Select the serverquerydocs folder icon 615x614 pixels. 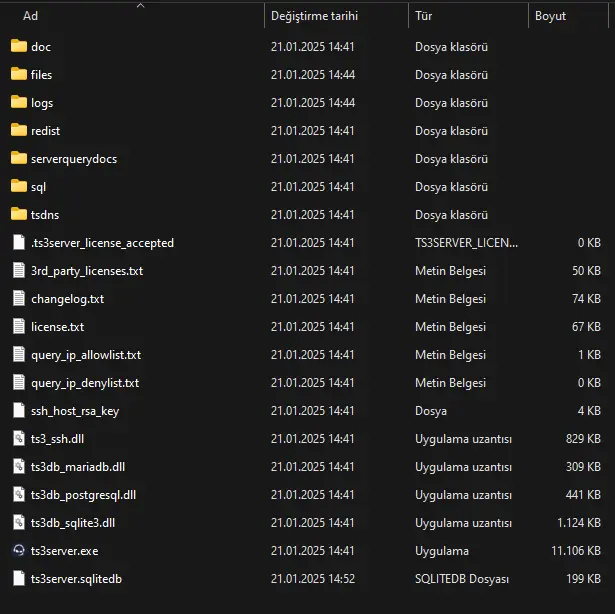click(19, 158)
